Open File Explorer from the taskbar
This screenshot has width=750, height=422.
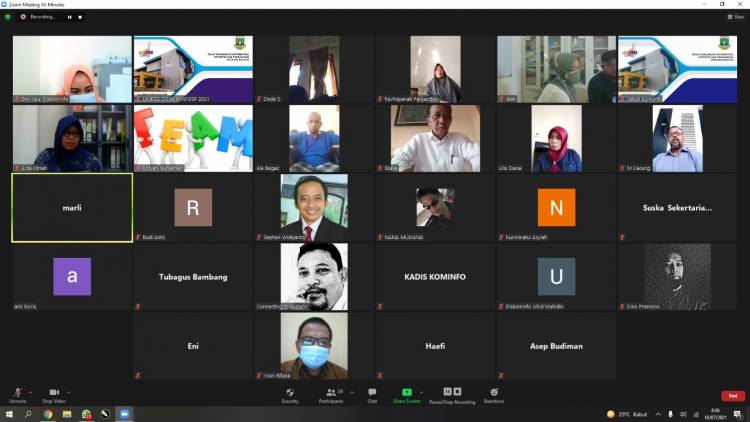click(67, 414)
